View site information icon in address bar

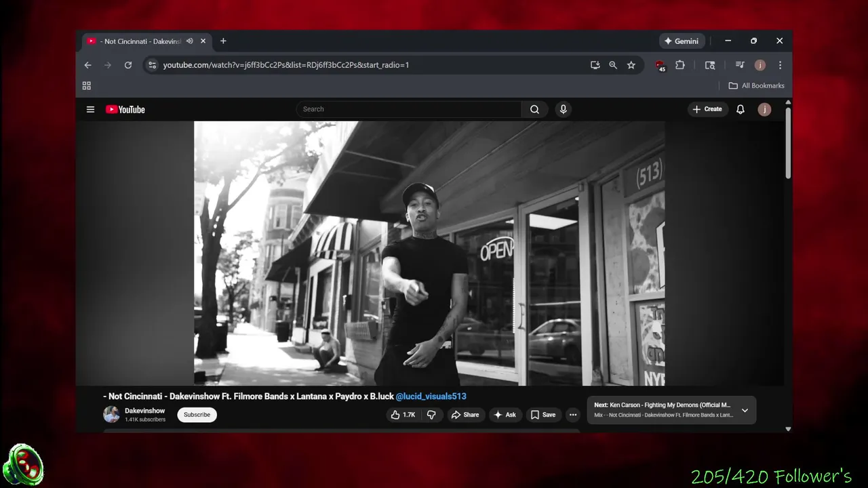click(x=152, y=65)
